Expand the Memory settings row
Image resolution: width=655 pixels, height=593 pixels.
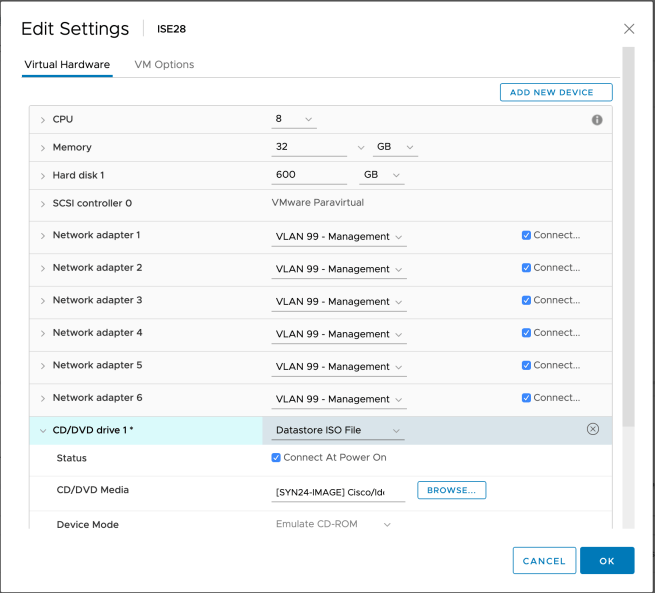43,148
